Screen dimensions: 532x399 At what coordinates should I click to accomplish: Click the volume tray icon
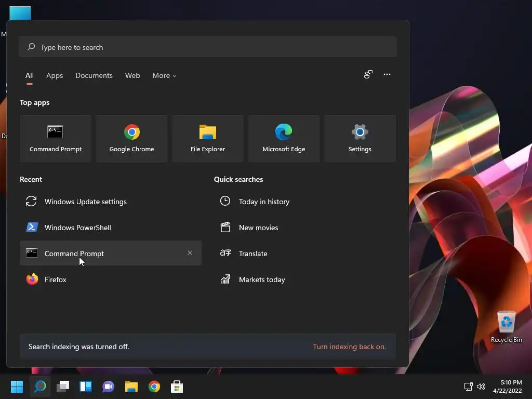[x=481, y=387]
